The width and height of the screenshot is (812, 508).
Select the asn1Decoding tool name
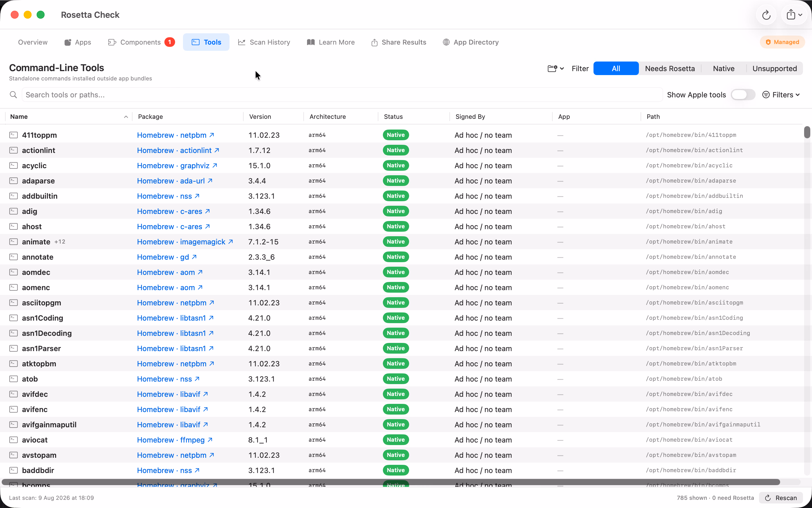pyautogui.click(x=47, y=333)
